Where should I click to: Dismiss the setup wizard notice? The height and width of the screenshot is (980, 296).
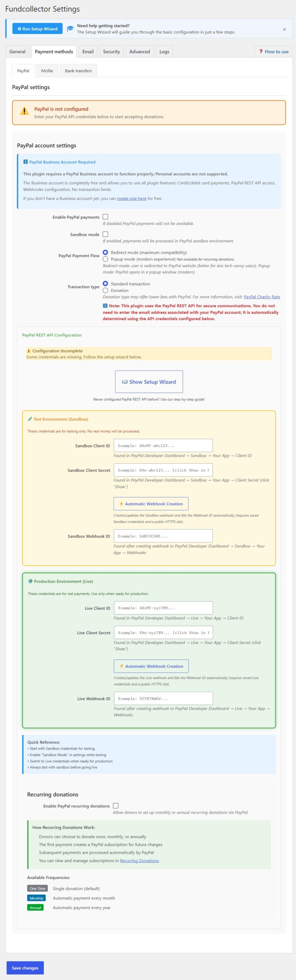[284, 29]
